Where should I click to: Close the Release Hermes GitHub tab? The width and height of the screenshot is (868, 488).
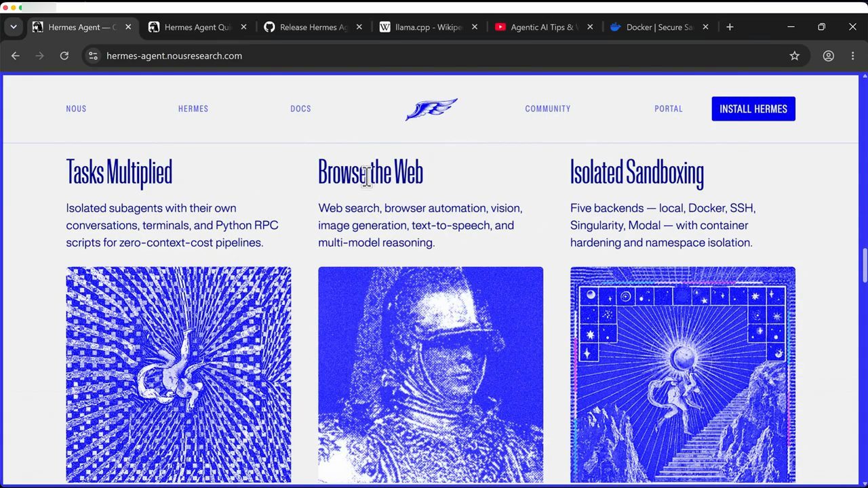click(x=359, y=27)
